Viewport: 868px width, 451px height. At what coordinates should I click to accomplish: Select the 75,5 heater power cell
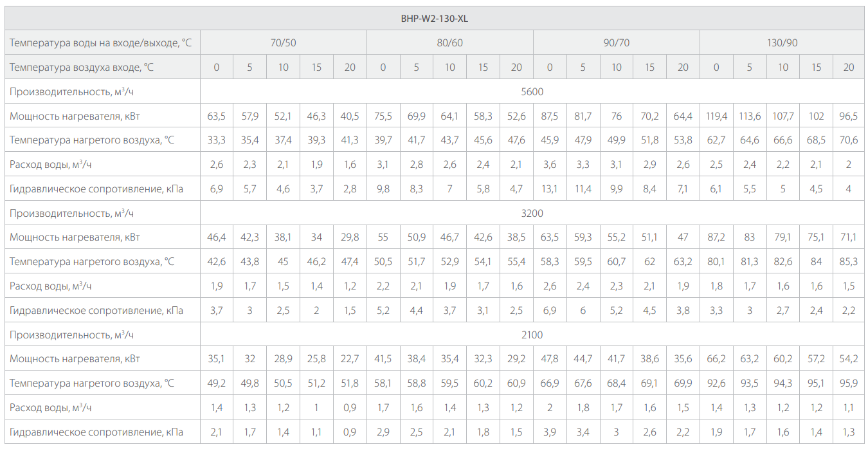click(383, 116)
